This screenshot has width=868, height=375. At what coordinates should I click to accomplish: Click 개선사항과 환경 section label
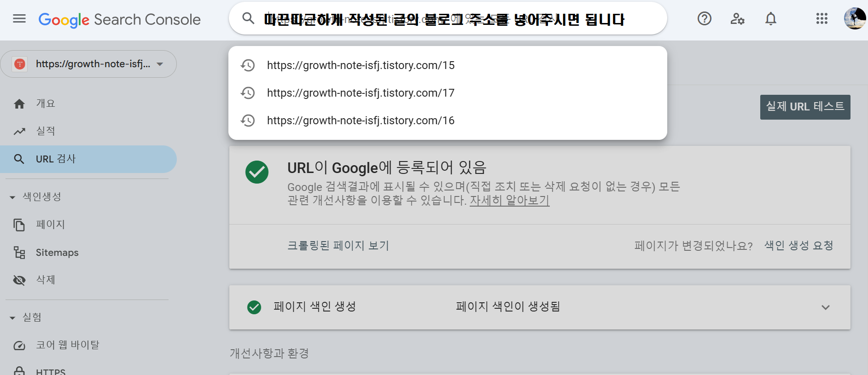pos(269,353)
